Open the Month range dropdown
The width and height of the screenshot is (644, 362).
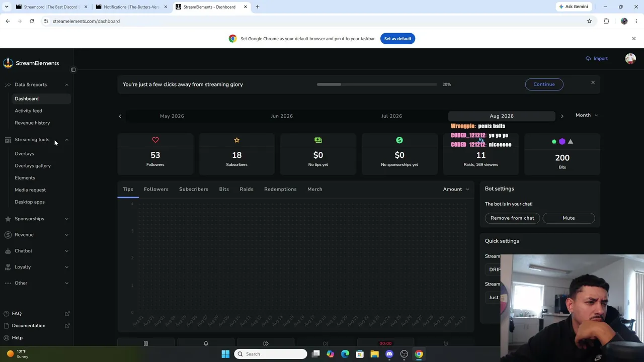click(x=587, y=115)
